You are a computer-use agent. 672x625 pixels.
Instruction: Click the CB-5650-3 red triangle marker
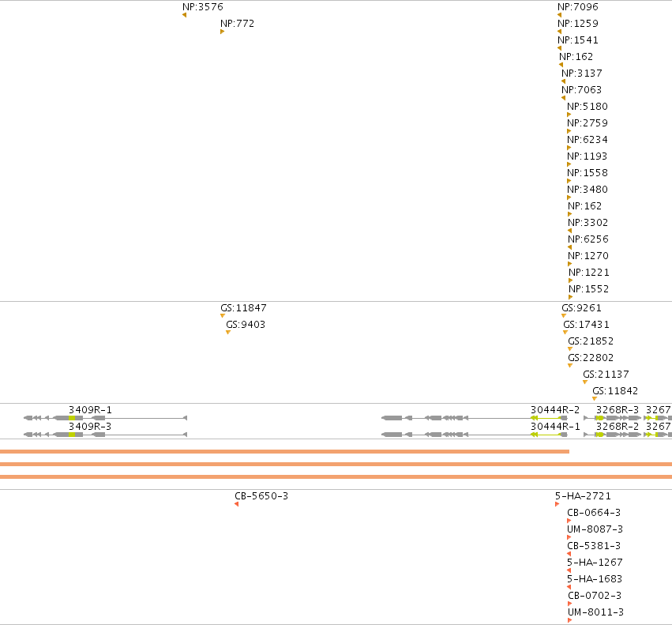click(x=237, y=504)
